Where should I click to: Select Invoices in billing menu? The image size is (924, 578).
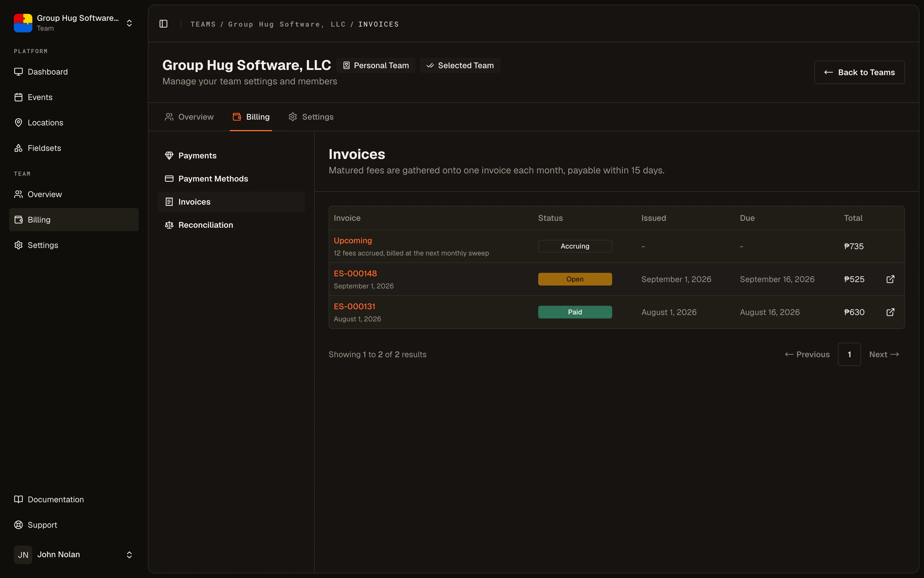click(231, 202)
